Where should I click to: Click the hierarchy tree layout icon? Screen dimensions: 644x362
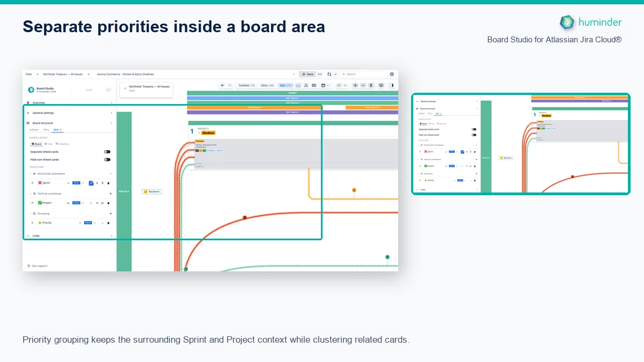306,85
